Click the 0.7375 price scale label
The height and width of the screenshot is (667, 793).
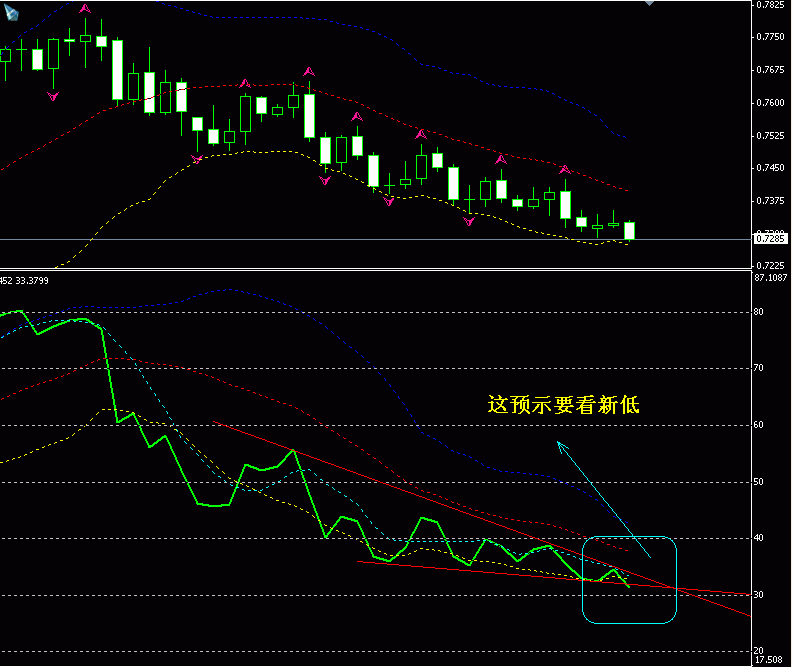point(770,201)
